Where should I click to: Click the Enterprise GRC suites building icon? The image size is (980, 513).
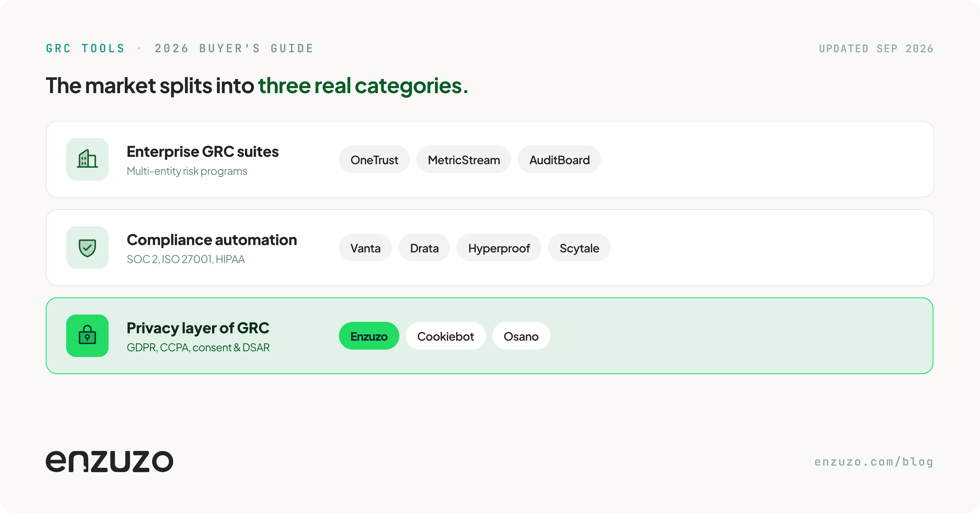coord(87,159)
